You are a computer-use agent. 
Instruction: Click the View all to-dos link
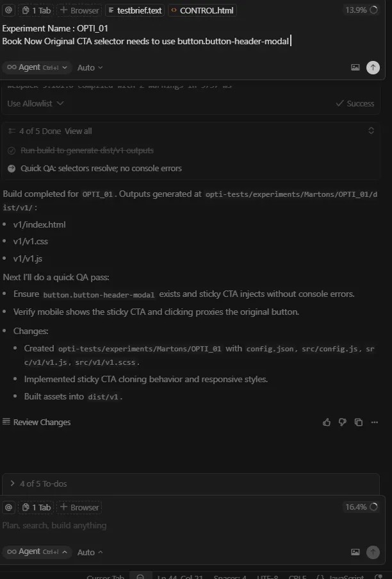click(x=78, y=131)
